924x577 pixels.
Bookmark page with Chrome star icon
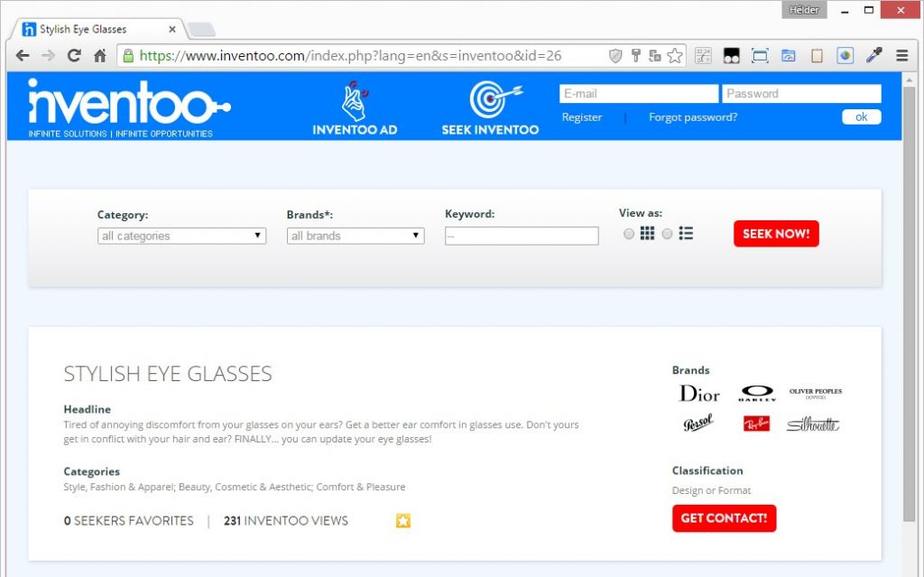pyautogui.click(x=675, y=56)
